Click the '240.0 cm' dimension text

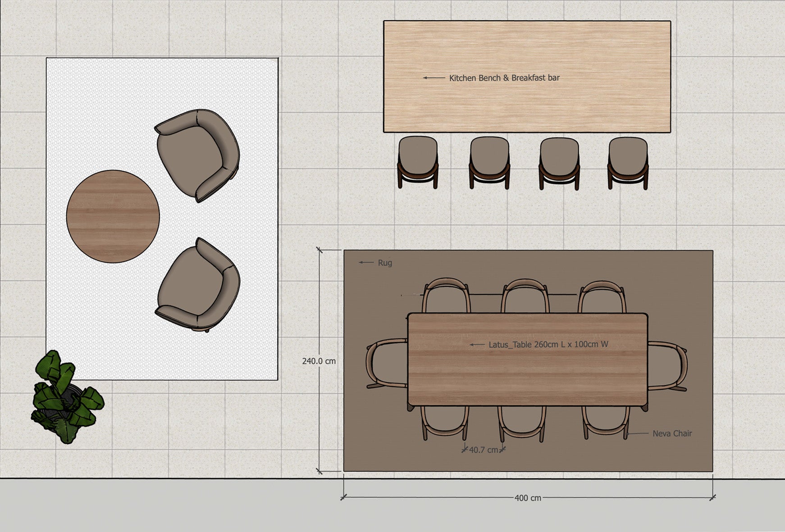click(319, 361)
